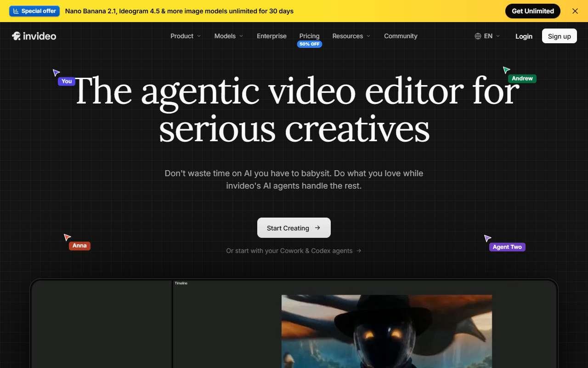Click the Special offer badge

point(34,11)
